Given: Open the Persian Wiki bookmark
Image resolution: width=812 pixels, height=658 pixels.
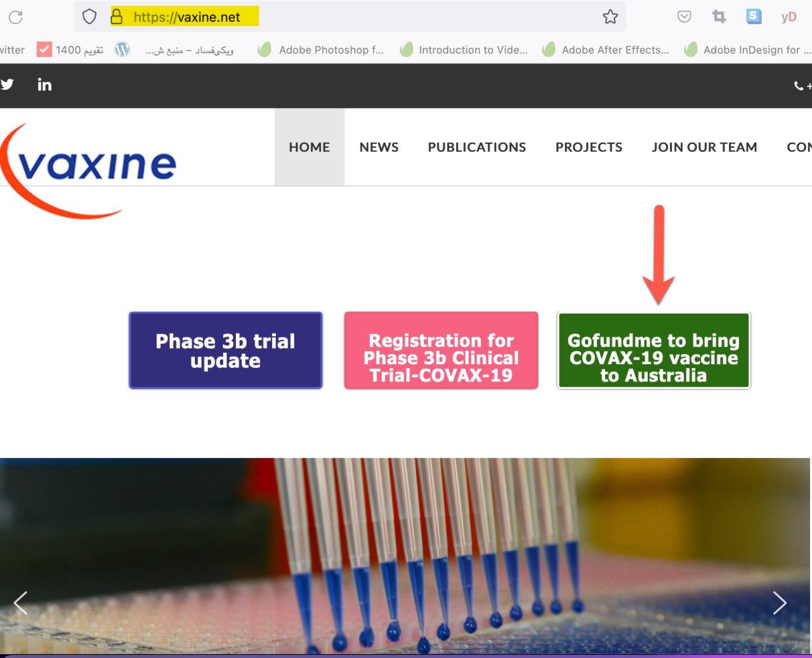Looking at the screenshot, I should (x=189, y=50).
